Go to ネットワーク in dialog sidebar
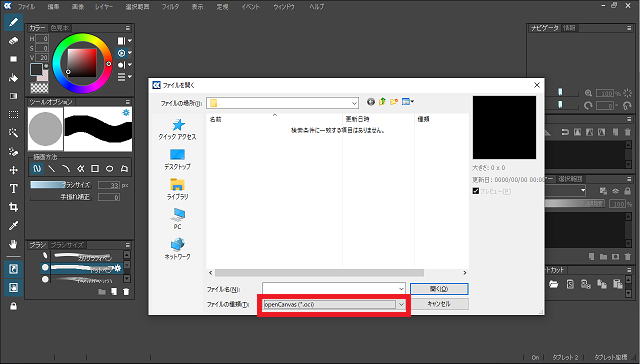The image size is (640, 364). 178,249
